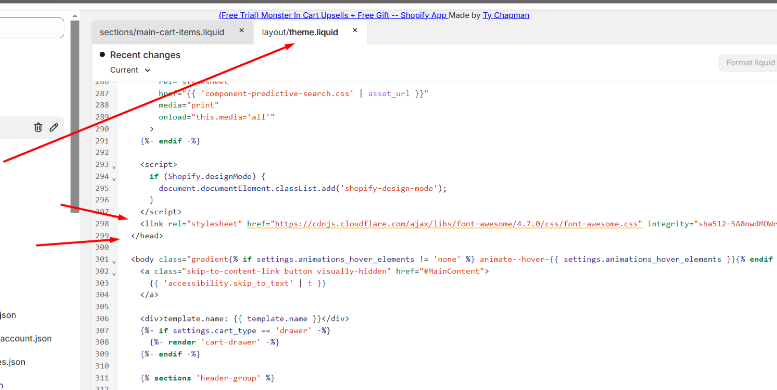Click line number 299 in gutter
Image resolution: width=777 pixels, height=390 pixels.
click(102, 236)
